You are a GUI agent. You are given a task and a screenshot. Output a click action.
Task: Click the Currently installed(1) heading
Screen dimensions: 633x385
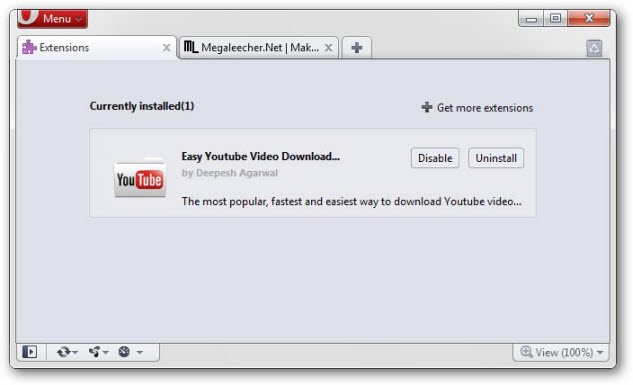pos(142,106)
